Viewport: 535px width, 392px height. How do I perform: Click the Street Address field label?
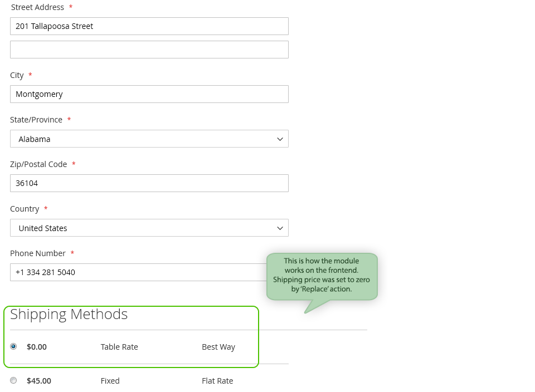coord(37,7)
